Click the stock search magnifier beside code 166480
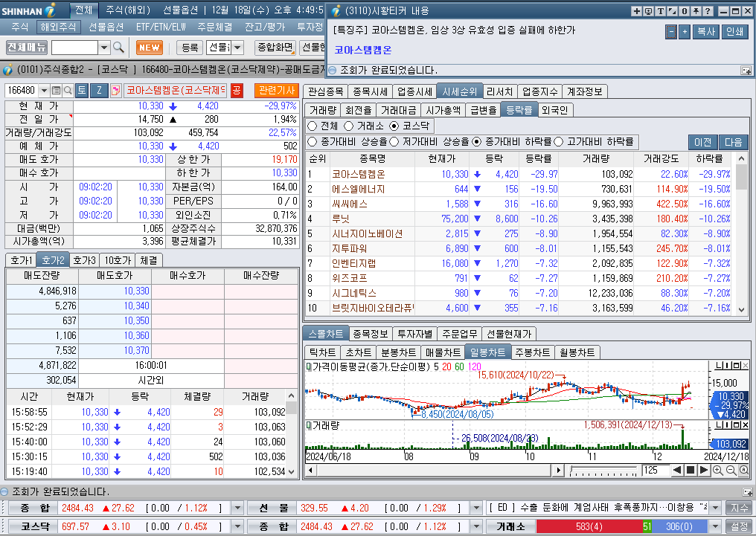The image size is (756, 536). (68, 90)
